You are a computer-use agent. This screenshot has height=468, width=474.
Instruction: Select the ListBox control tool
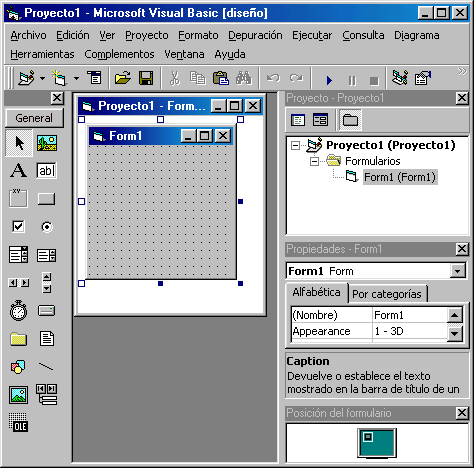coord(46,255)
